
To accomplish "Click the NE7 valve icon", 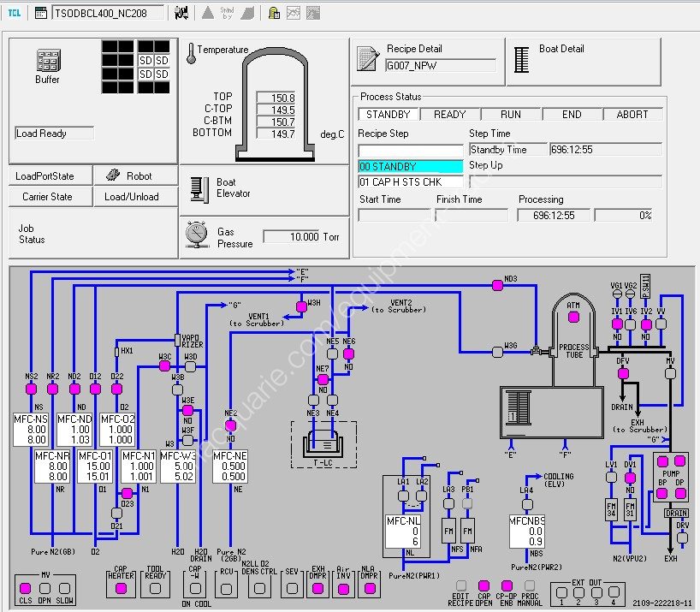I will coord(323,379).
